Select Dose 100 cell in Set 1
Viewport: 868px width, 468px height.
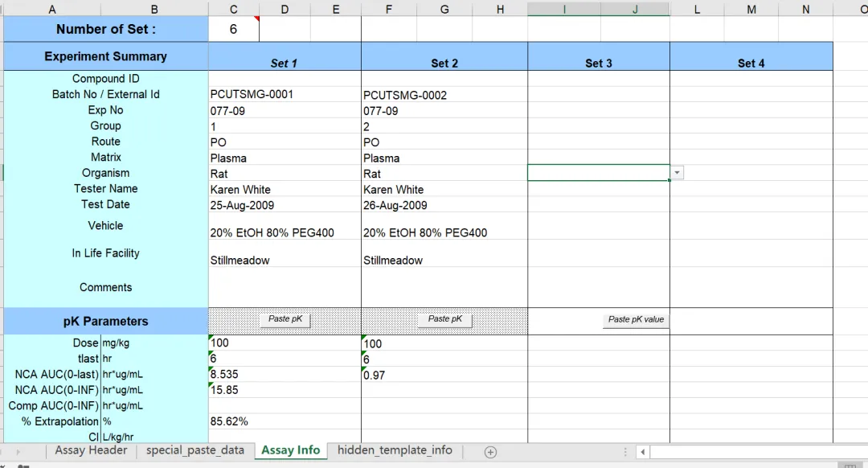pyautogui.click(x=285, y=343)
